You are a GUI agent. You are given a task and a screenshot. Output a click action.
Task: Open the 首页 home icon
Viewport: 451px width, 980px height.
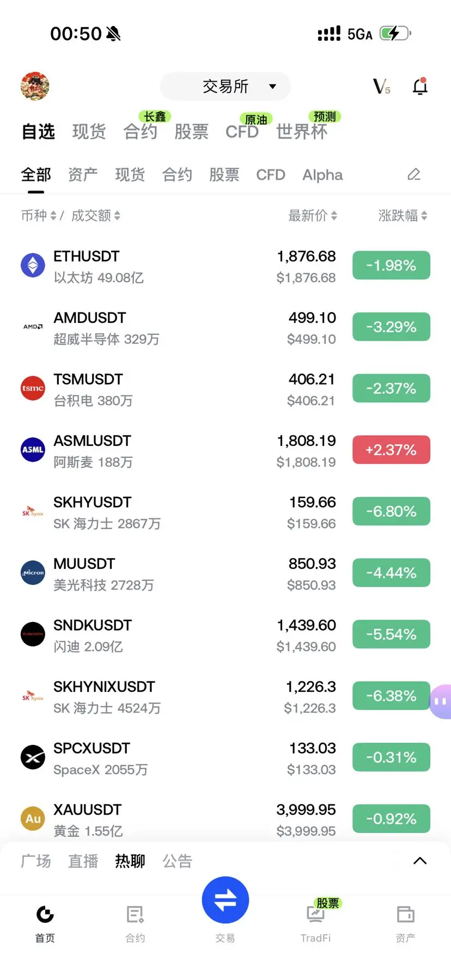click(45, 915)
